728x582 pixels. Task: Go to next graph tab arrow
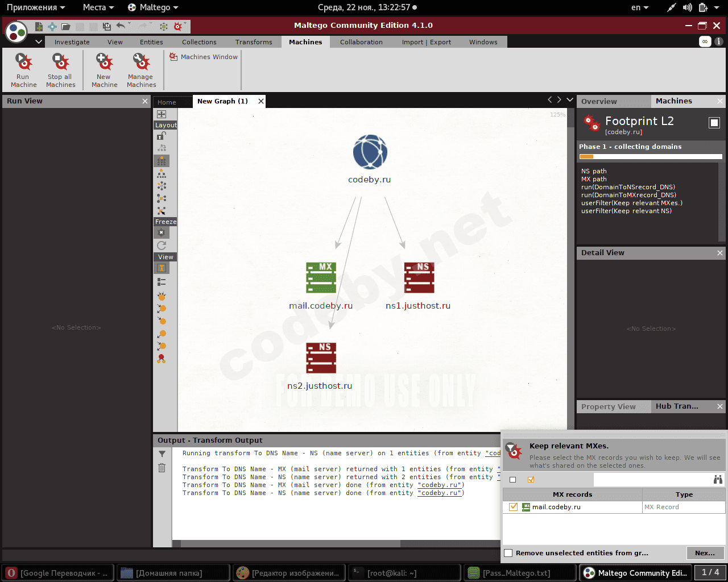pos(560,100)
